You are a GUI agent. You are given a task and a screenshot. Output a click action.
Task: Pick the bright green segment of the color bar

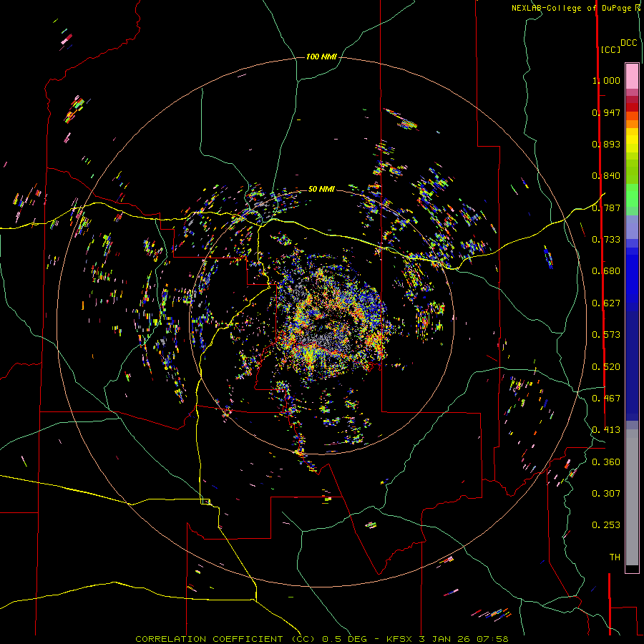click(632, 195)
